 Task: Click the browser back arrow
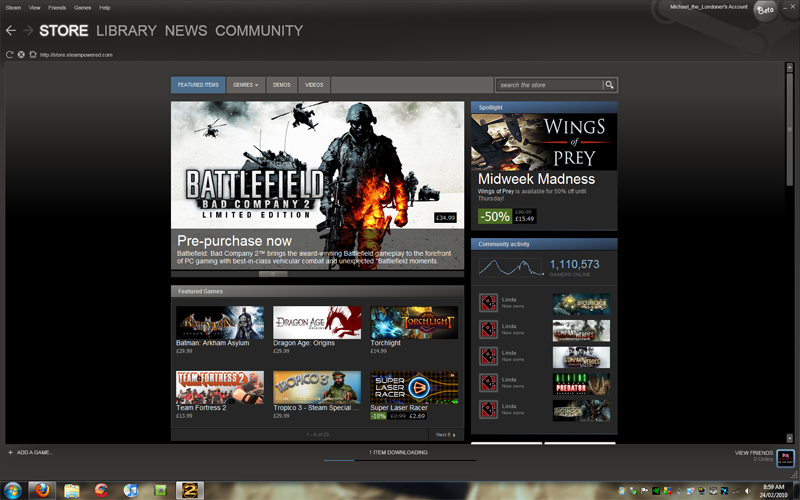[x=10, y=31]
